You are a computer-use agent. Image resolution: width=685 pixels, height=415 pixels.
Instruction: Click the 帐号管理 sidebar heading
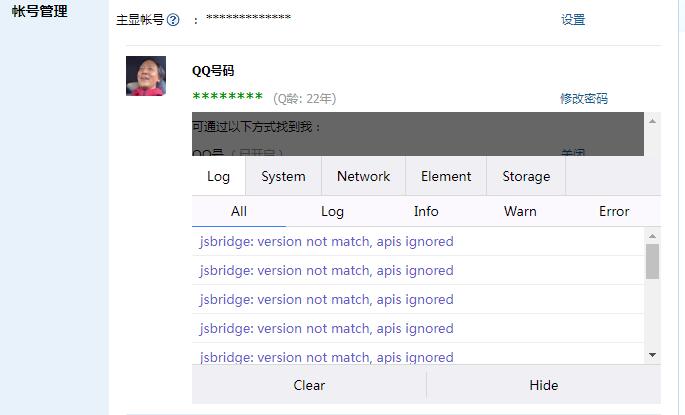[x=40, y=11]
